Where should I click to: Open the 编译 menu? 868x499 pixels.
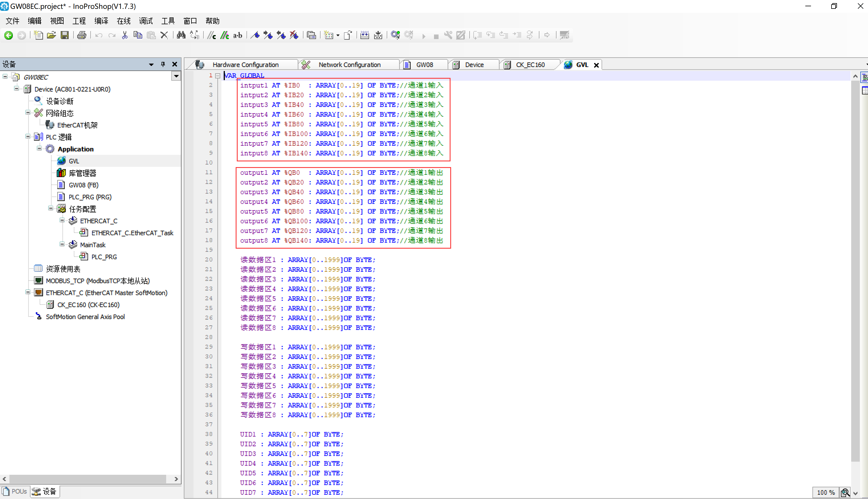pyautogui.click(x=101, y=21)
